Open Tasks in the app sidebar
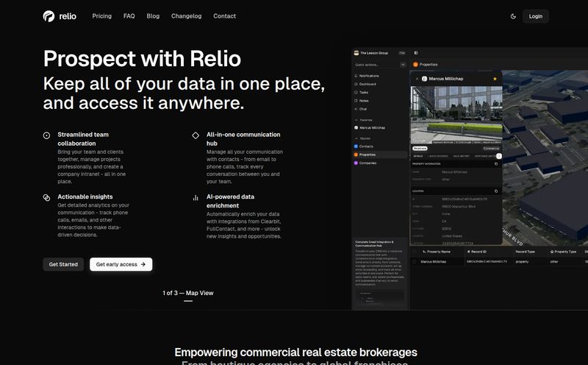This screenshot has width=588, height=365. pos(361,93)
